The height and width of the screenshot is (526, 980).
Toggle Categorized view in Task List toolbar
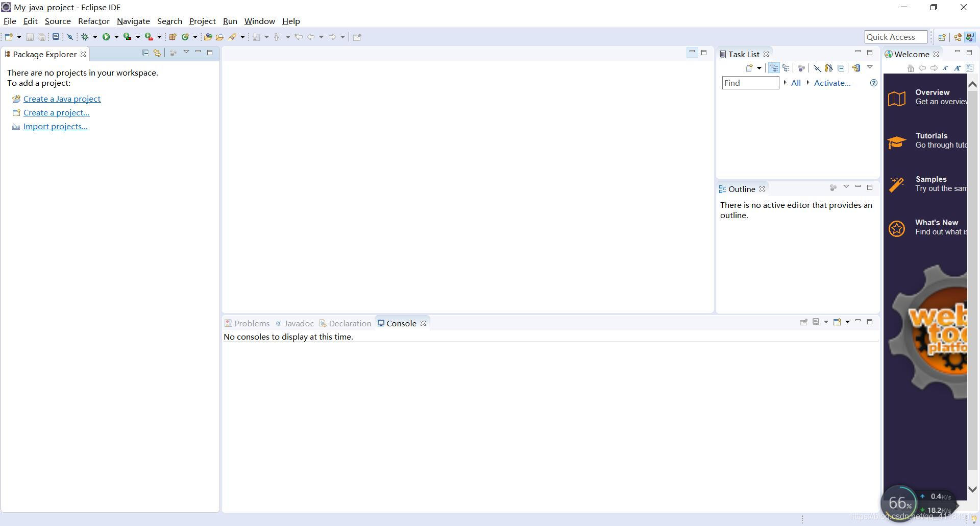[x=774, y=68]
